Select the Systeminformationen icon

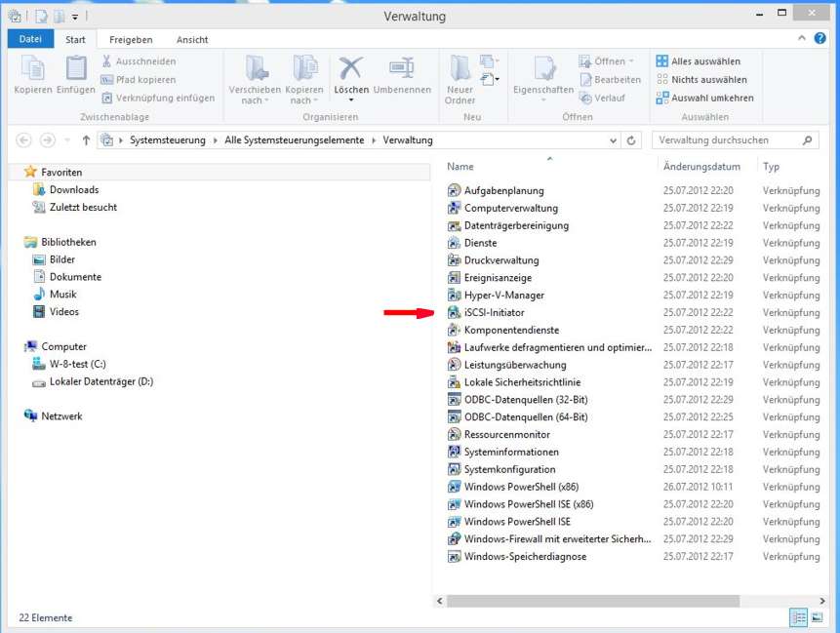[454, 452]
